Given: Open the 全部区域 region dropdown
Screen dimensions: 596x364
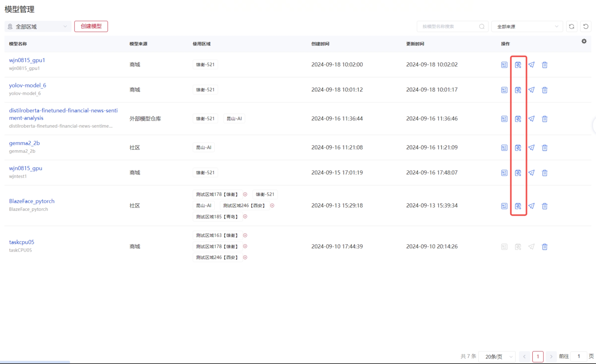Looking at the screenshot, I should point(38,27).
